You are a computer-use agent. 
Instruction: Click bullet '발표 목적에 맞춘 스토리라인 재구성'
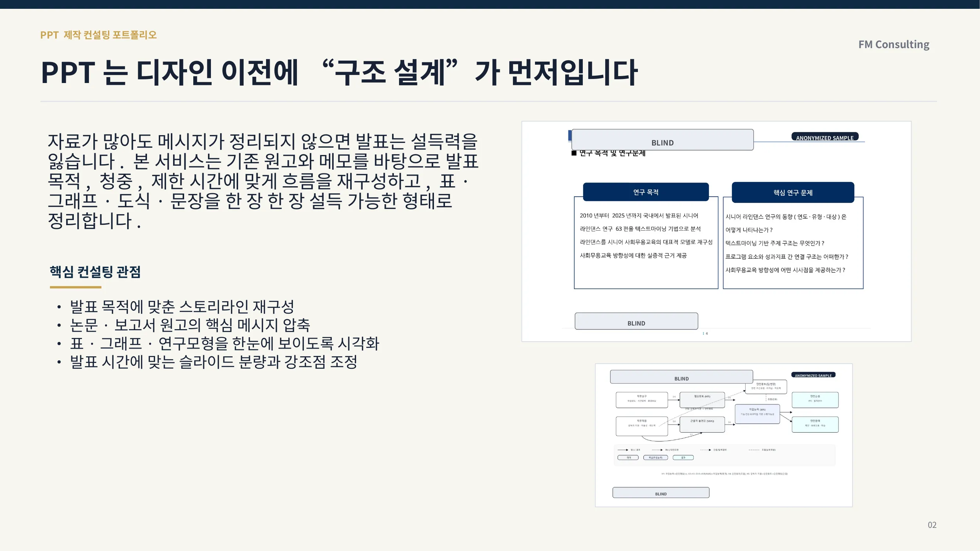click(x=182, y=306)
